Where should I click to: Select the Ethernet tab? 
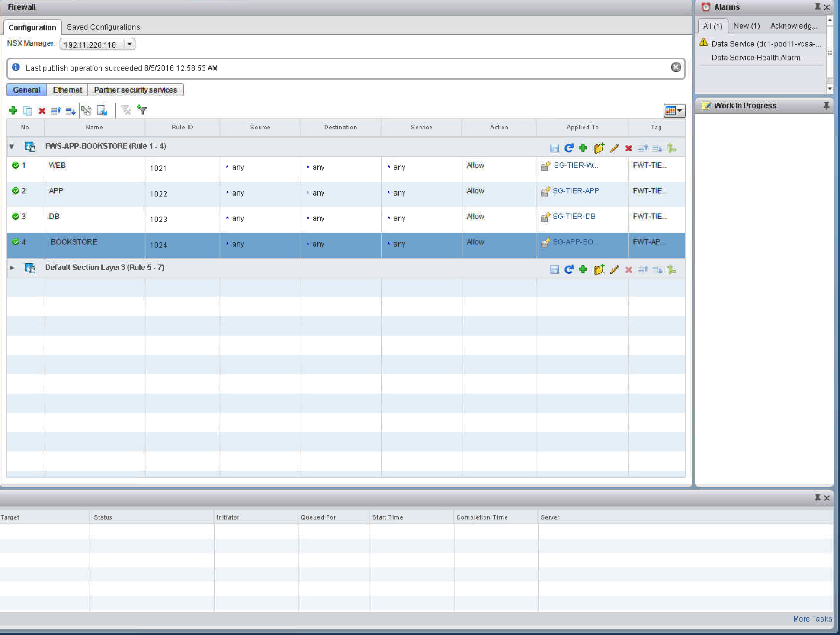[67, 90]
